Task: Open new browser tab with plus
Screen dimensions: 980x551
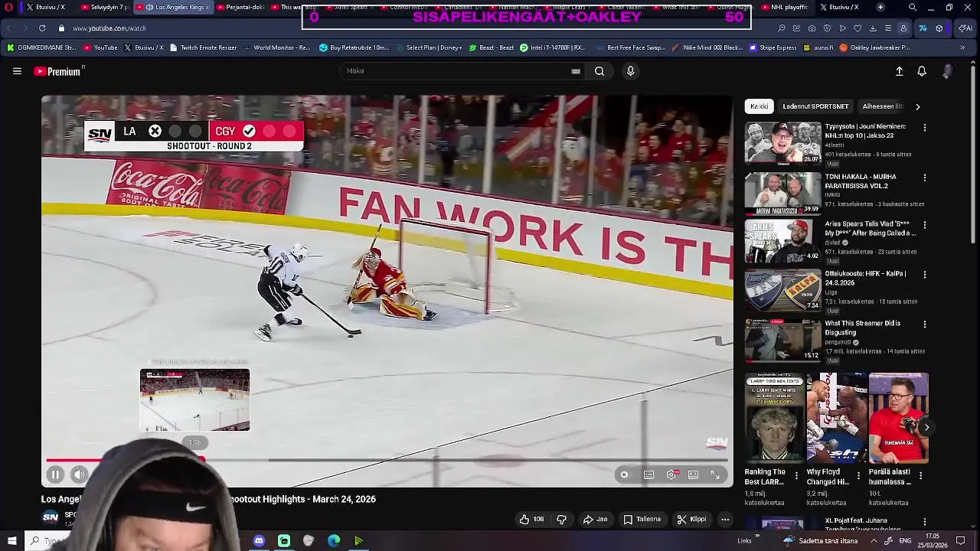Action: coord(880,7)
